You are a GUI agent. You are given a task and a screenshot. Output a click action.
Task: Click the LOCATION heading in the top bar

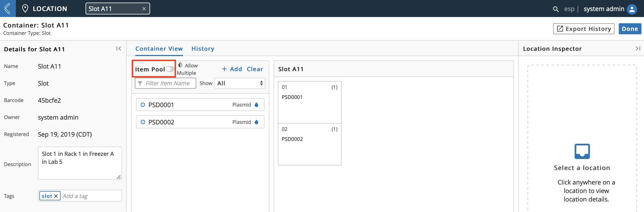(x=50, y=9)
